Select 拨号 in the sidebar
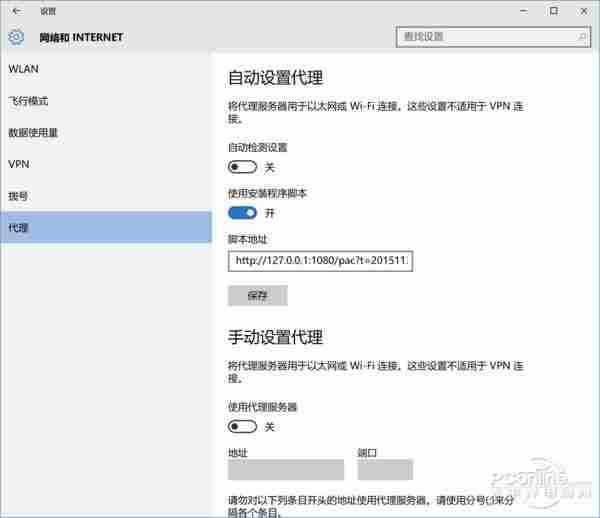 pos(18,196)
